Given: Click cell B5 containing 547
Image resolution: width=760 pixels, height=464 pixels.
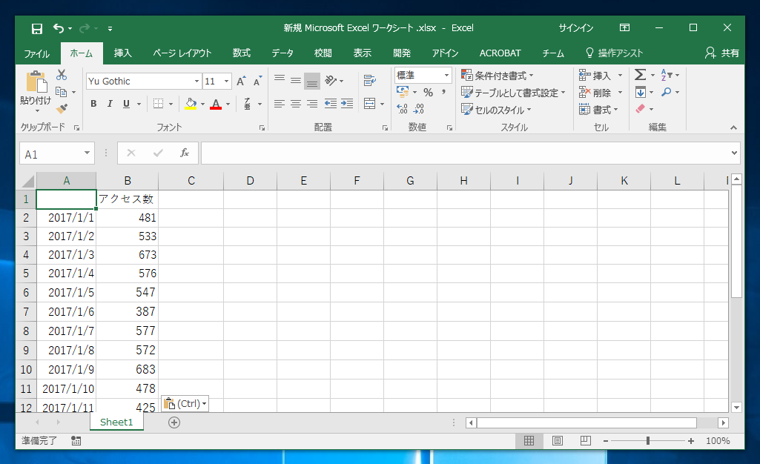Looking at the screenshot, I should (127, 292).
